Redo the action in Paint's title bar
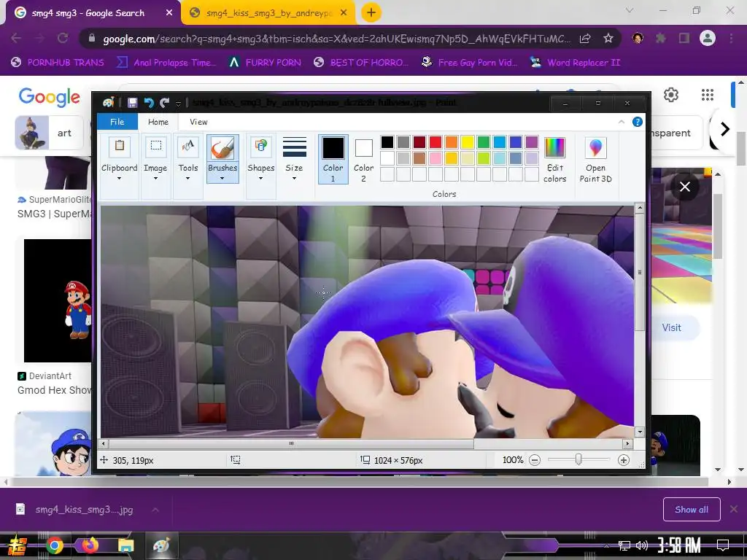 (164, 103)
